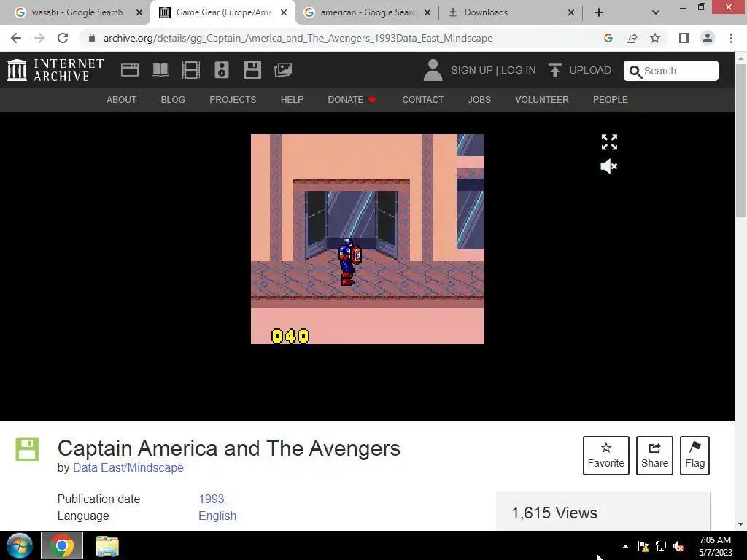This screenshot has height=560, width=747.
Task: Click the green software item icon
Action: pyautogui.click(x=27, y=449)
